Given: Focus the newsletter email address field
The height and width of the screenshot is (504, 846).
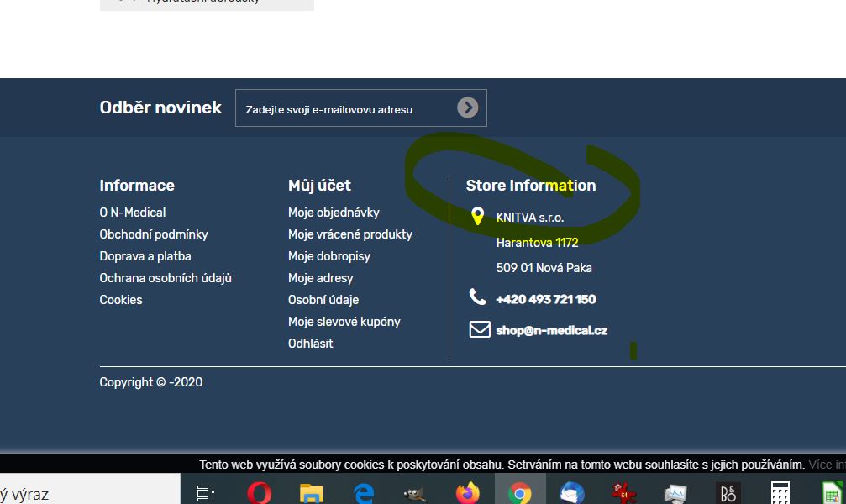Looking at the screenshot, I should coord(344,109).
